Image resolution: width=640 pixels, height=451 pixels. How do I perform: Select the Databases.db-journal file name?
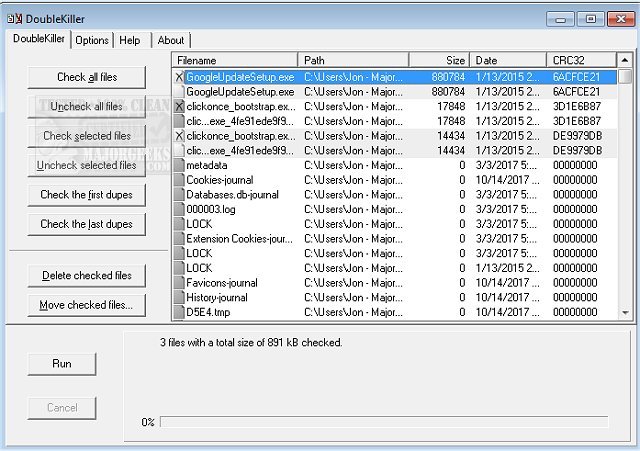click(x=232, y=195)
